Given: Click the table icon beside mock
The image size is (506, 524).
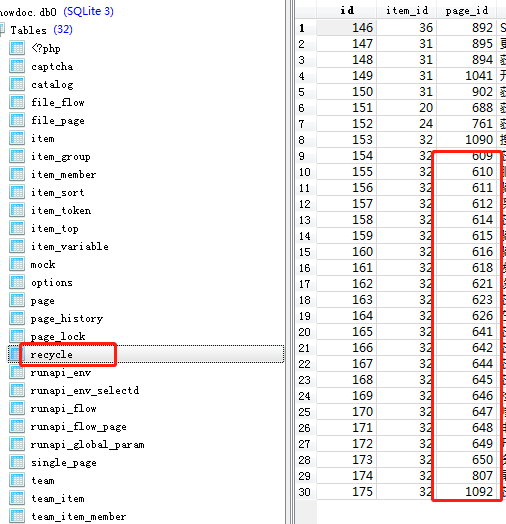Looking at the screenshot, I should 17,264.
